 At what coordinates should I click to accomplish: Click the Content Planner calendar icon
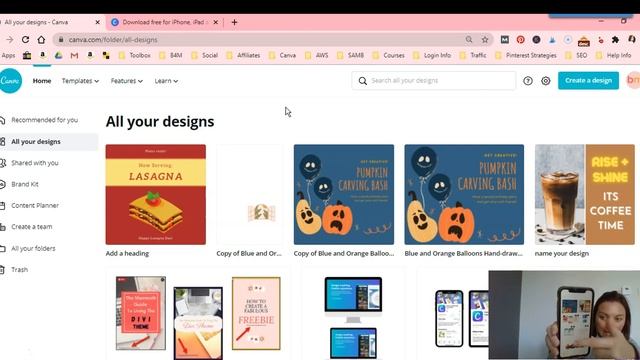[2, 205]
